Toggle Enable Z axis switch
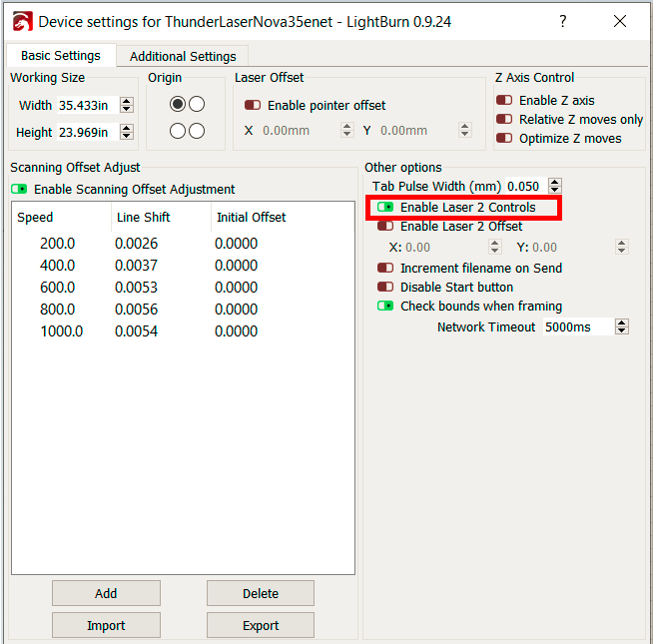The height and width of the screenshot is (644, 653). pos(504,101)
